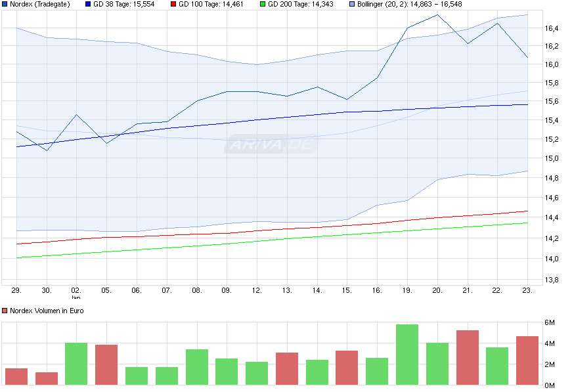Click the red volume bar for the 21st
The image size is (572, 392).
(468, 357)
